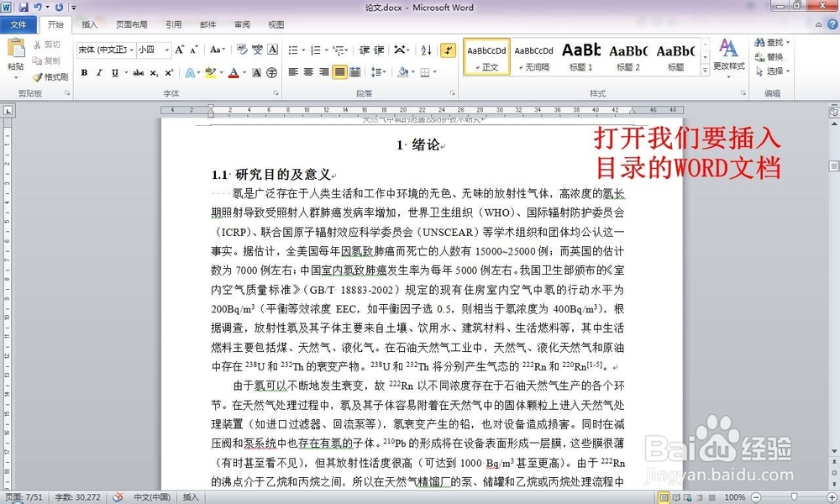Switch to the Review (审阅) tab
This screenshot has height=504, width=840.
(x=242, y=24)
